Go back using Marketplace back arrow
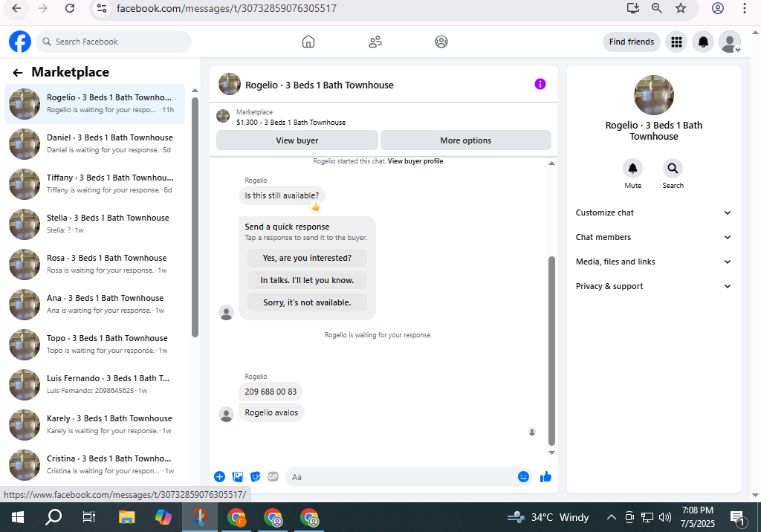 [18, 73]
